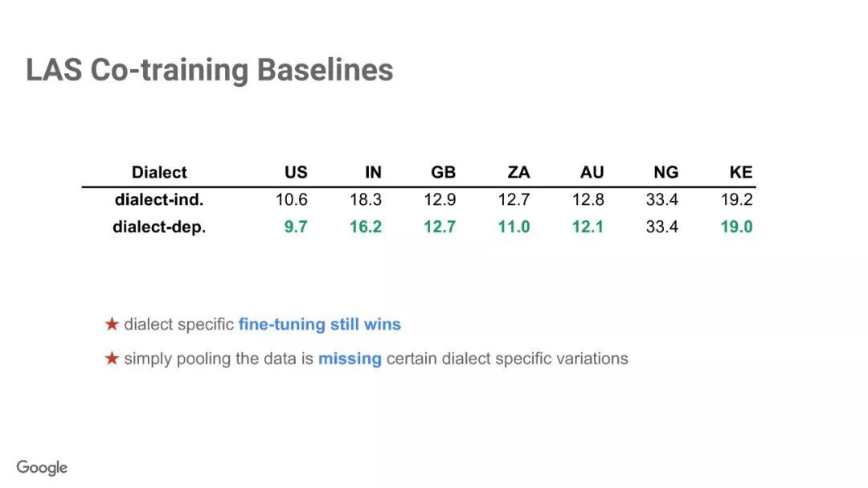
Task: Select the LAS Co-training Baselines title
Action: pyautogui.click(x=209, y=71)
